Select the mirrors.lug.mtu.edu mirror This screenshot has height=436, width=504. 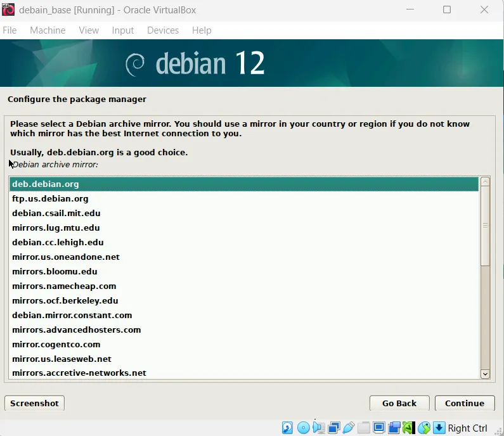243,228
